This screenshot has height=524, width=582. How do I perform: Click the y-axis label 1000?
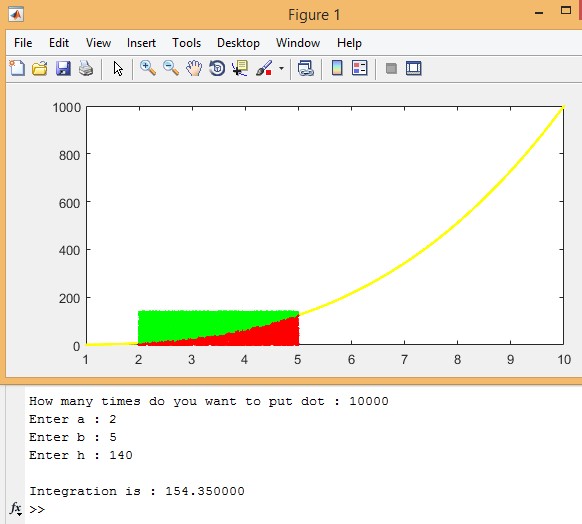pos(66,108)
